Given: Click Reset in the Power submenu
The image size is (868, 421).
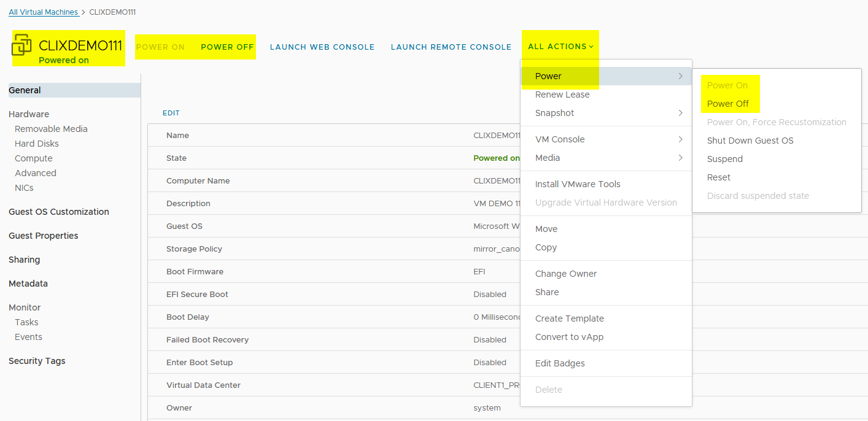Looking at the screenshot, I should click(718, 177).
